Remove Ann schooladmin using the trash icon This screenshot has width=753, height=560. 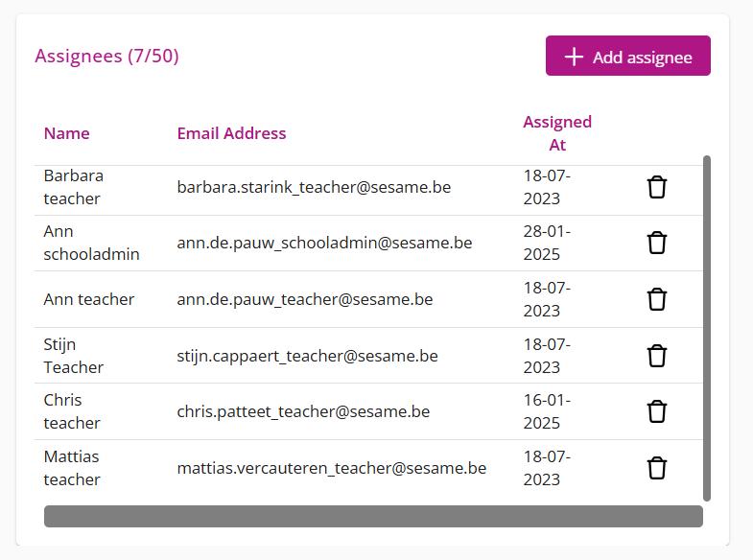[x=656, y=243]
